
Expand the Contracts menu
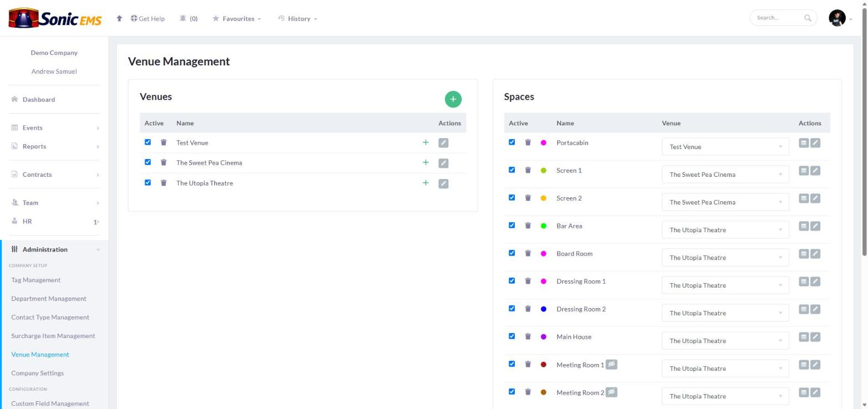pos(54,175)
